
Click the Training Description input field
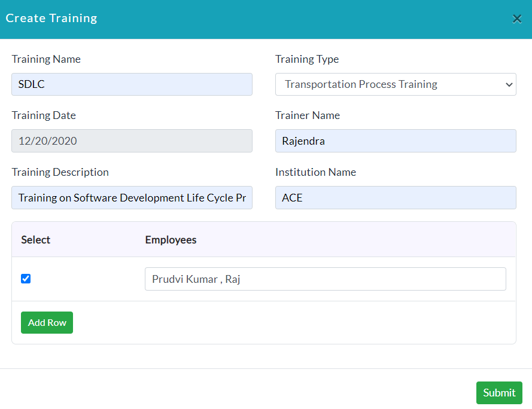[132, 197]
